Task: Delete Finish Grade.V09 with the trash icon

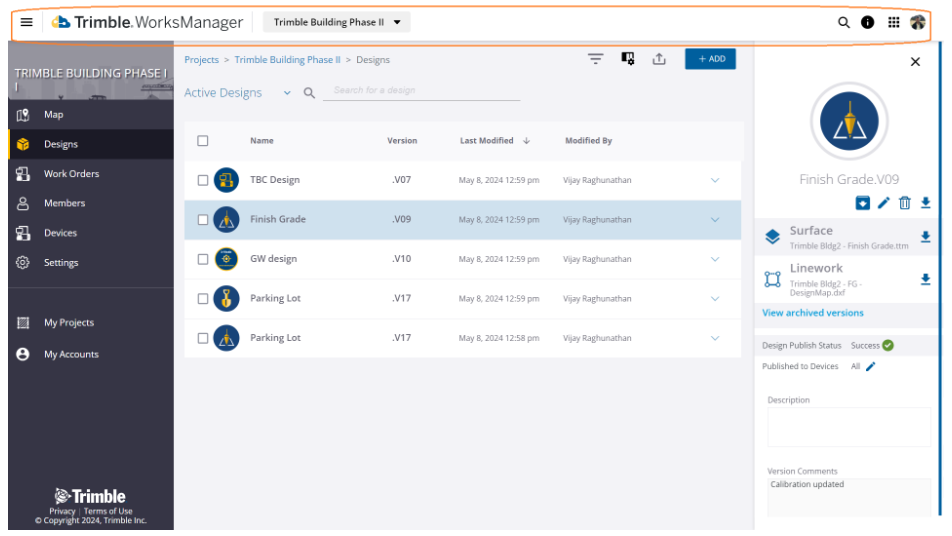Action: pos(905,203)
